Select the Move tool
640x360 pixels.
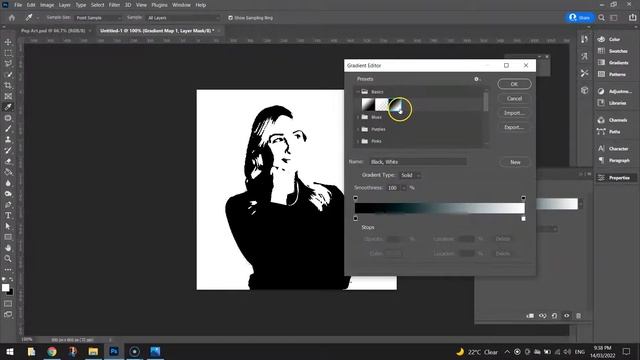tap(8, 42)
